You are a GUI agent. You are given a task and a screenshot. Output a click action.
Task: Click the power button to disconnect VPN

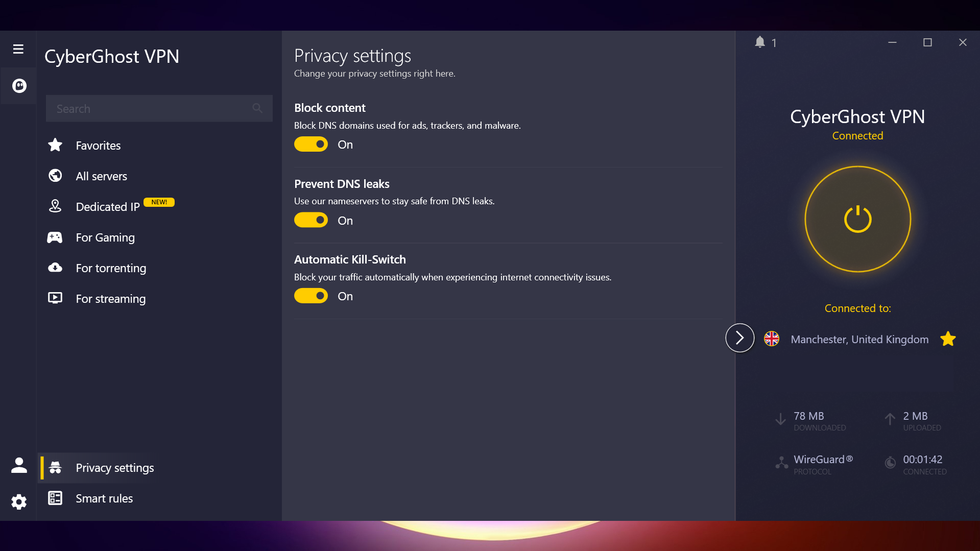point(858,219)
